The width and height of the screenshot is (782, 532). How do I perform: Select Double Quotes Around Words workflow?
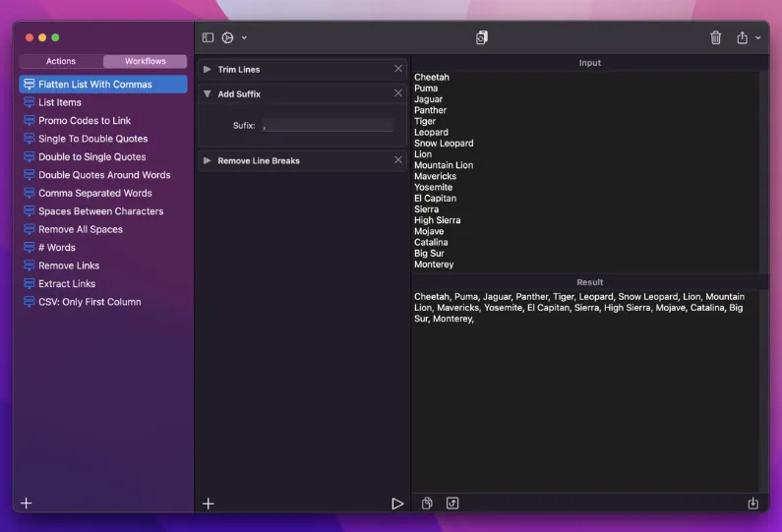(x=103, y=175)
